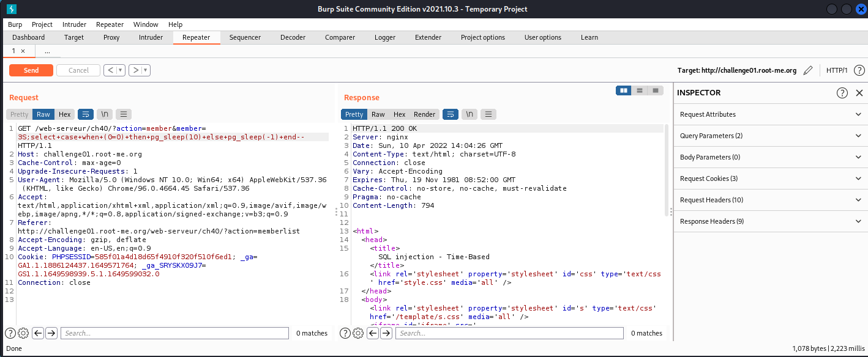Go to next match in Request search
The image size is (868, 357).
click(x=51, y=333)
